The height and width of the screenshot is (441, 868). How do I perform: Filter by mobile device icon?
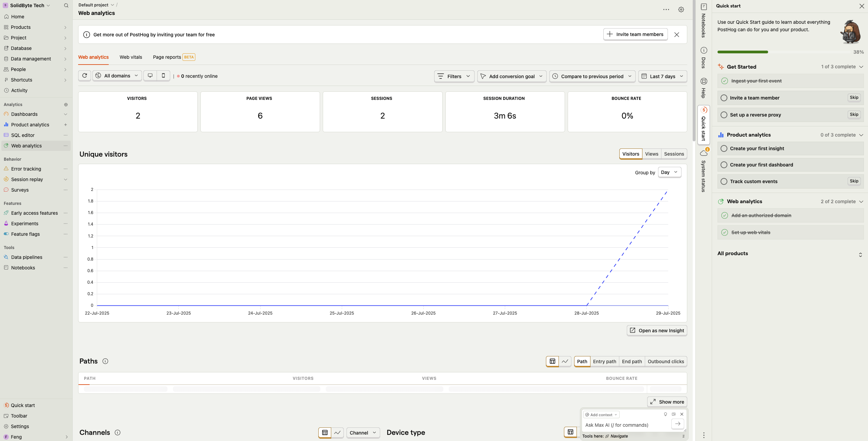[x=163, y=75]
